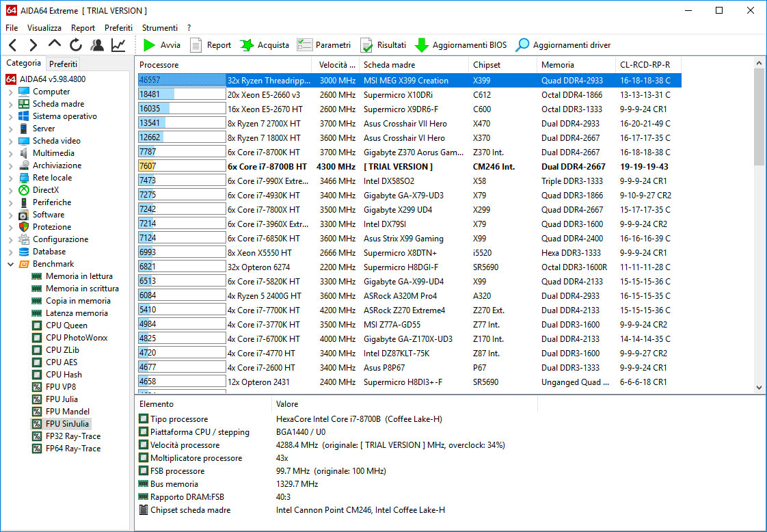The image size is (767, 532).
Task: Click the refresh icon in toolbar
Action: click(x=76, y=45)
